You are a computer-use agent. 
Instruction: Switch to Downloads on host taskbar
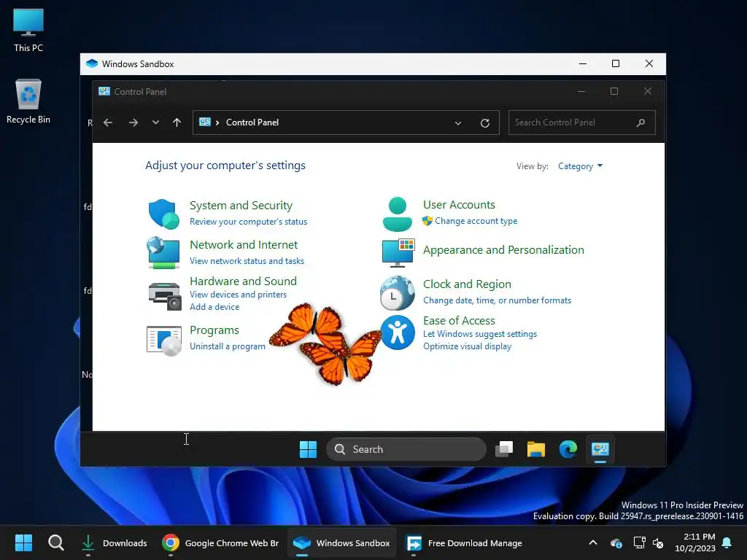point(114,542)
